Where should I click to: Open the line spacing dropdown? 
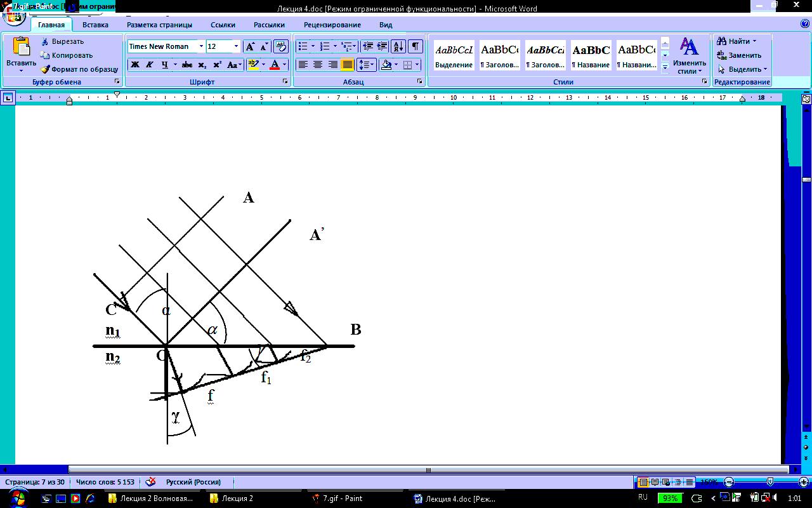click(x=366, y=65)
